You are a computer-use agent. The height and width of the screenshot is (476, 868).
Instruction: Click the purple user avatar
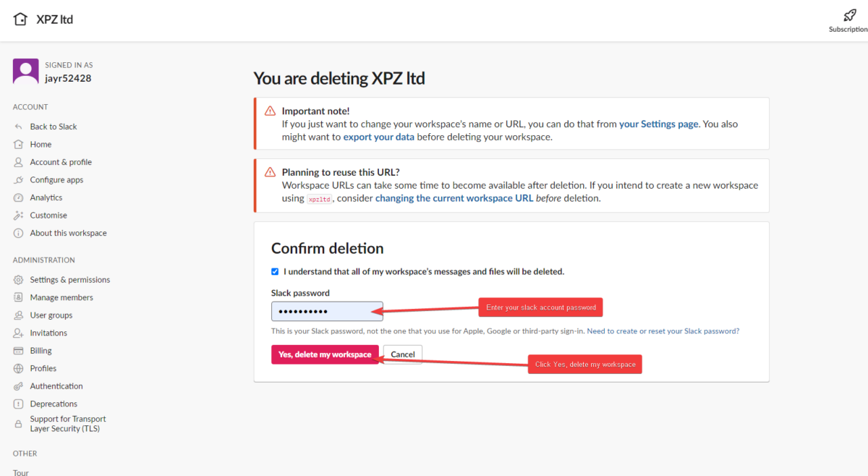click(x=25, y=72)
